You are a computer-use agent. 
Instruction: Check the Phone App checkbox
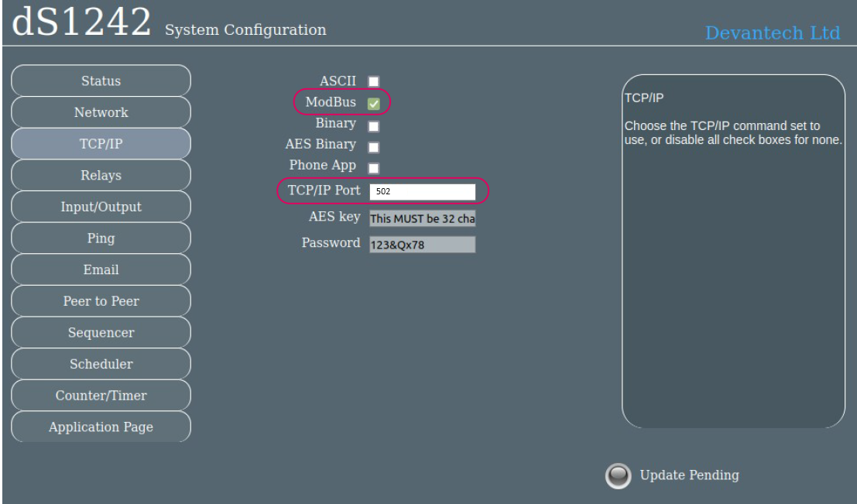tap(374, 168)
